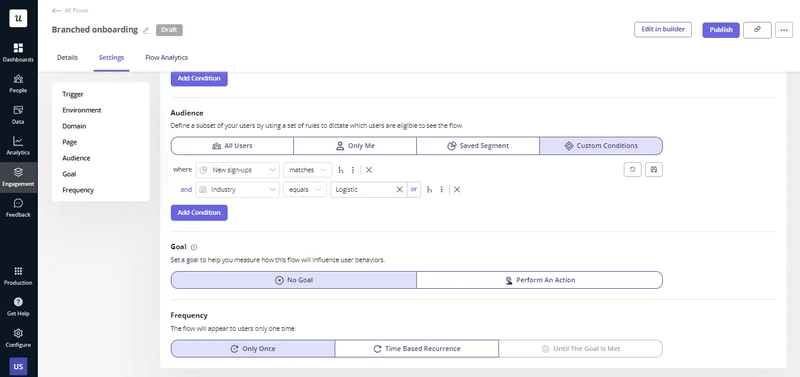This screenshot has height=377, width=800.
Task: Click the Draft status badge
Action: (x=169, y=30)
